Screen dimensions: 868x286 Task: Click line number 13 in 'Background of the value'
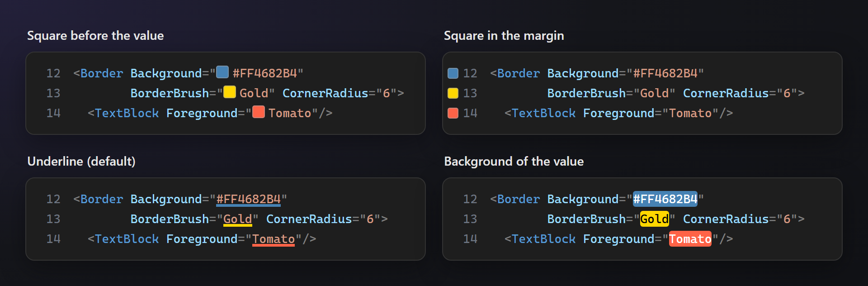tap(470, 219)
